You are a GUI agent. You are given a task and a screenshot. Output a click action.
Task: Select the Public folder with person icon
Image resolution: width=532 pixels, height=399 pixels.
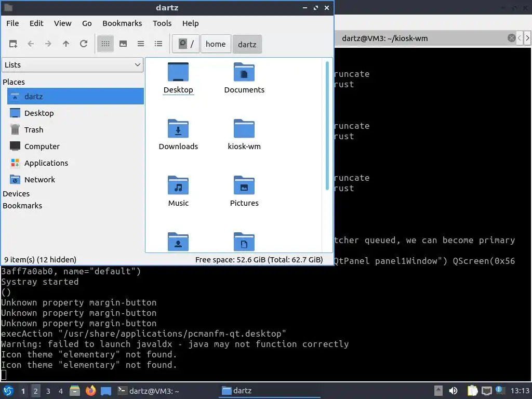tap(178, 242)
